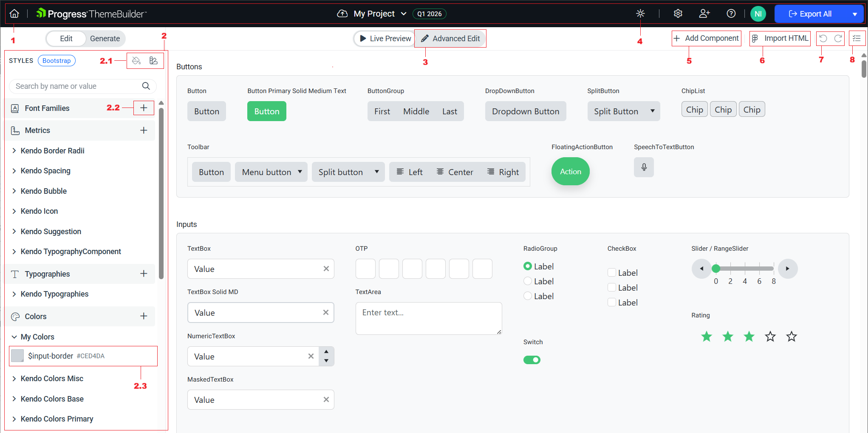Collapse the My Colors group
This screenshot has height=433, width=868.
point(14,337)
